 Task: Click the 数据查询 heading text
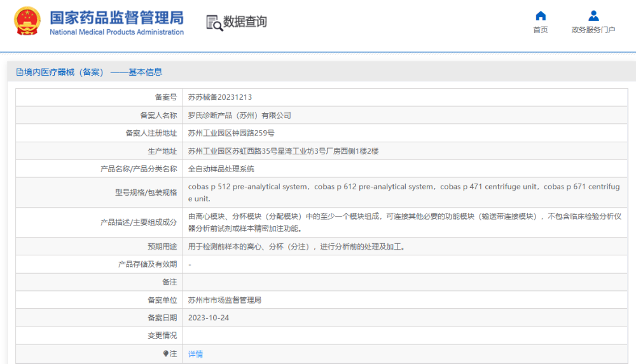click(x=245, y=22)
